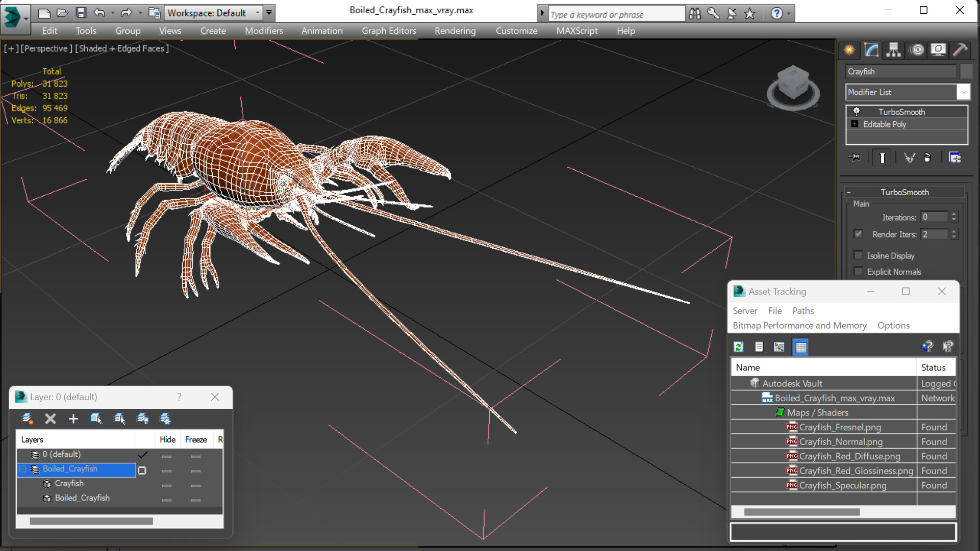This screenshot has width=980, height=551.
Task: Open the Modifier List dropdown
Action: (x=963, y=92)
